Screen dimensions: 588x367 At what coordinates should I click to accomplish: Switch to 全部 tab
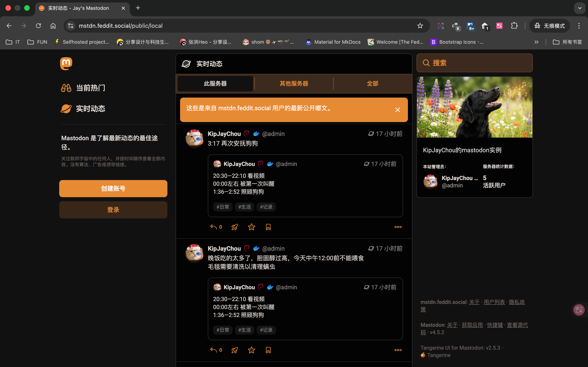pos(372,83)
